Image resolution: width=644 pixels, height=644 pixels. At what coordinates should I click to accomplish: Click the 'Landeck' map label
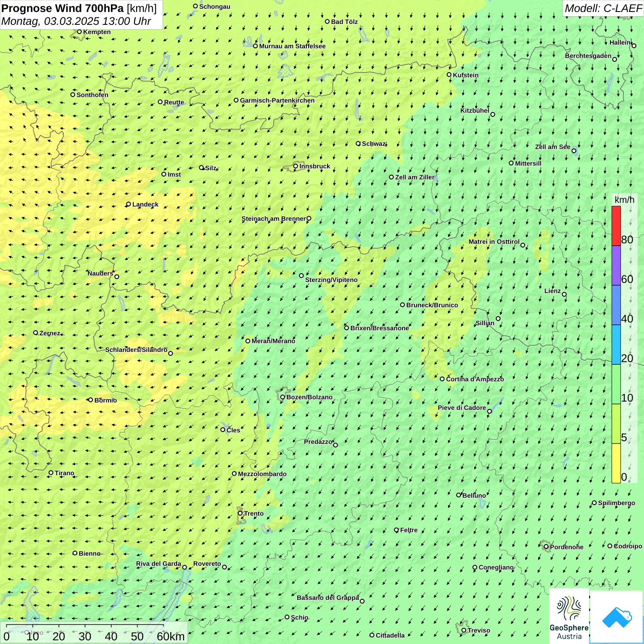[145, 204]
